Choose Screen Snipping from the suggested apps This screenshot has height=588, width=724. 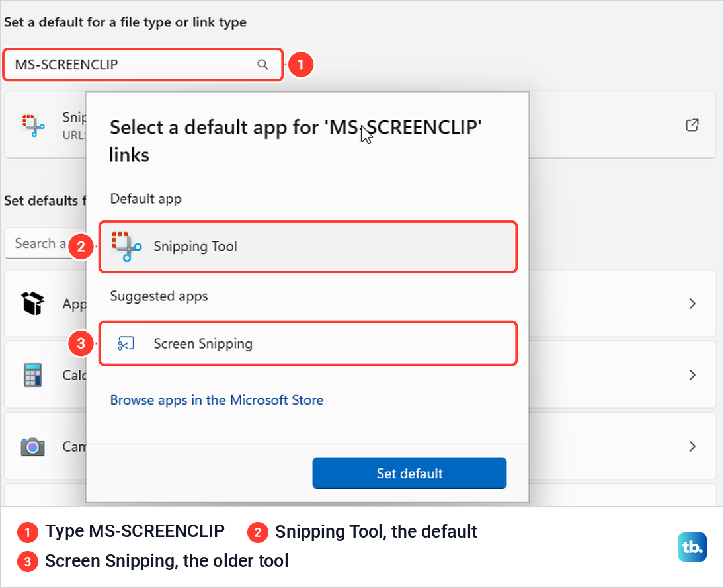click(x=308, y=344)
